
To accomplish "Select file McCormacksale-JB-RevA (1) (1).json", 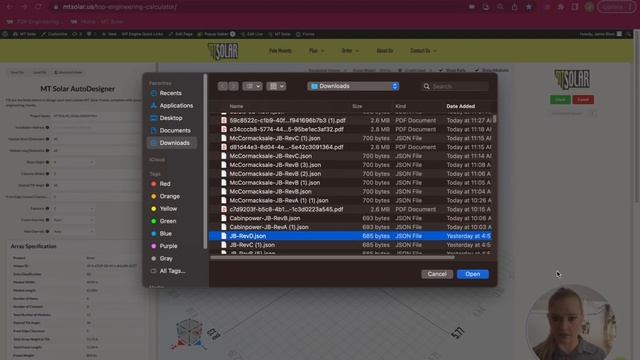I will tap(351, 200).
